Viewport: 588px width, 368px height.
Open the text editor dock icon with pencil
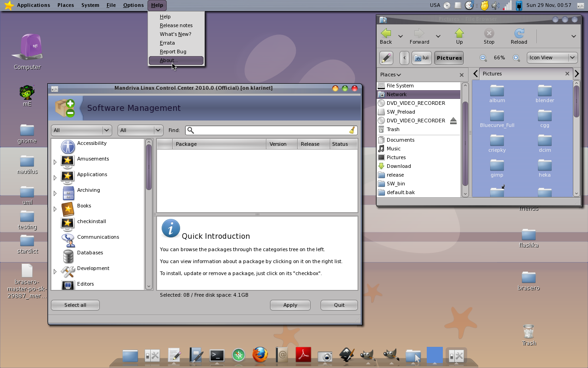point(174,355)
